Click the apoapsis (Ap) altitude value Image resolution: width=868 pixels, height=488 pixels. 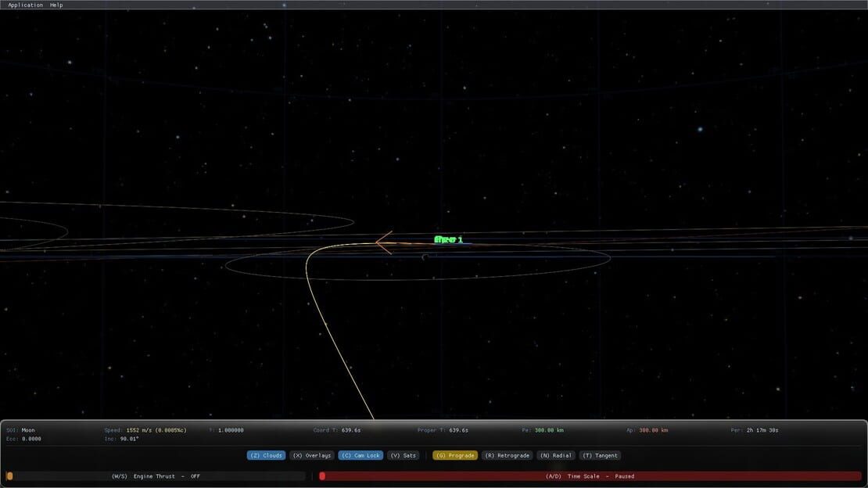[653, 430]
